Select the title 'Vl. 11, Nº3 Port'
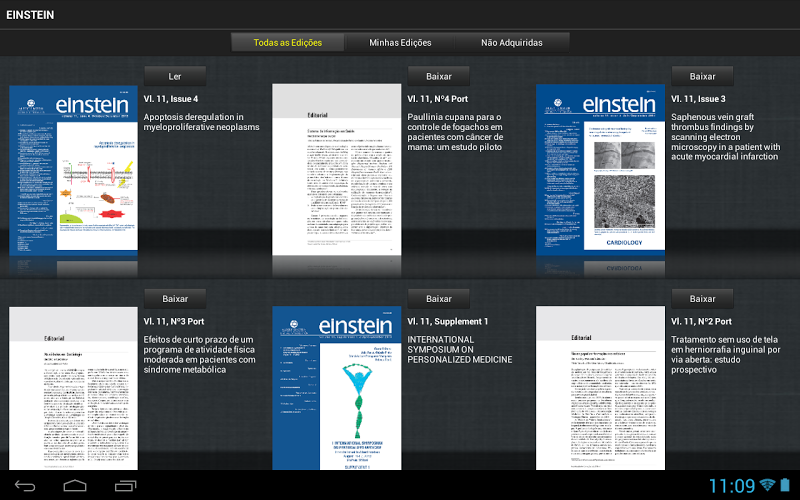This screenshot has width=800, height=500. pyautogui.click(x=174, y=321)
